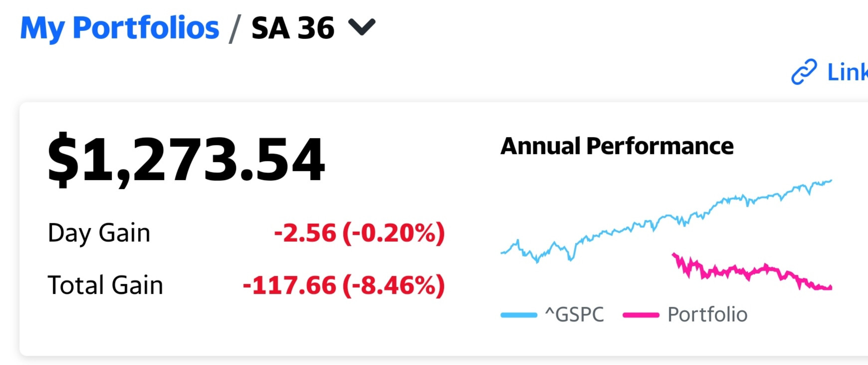The height and width of the screenshot is (365, 868).
Task: Click the blue ^GSPC line in chart
Action: (666, 218)
